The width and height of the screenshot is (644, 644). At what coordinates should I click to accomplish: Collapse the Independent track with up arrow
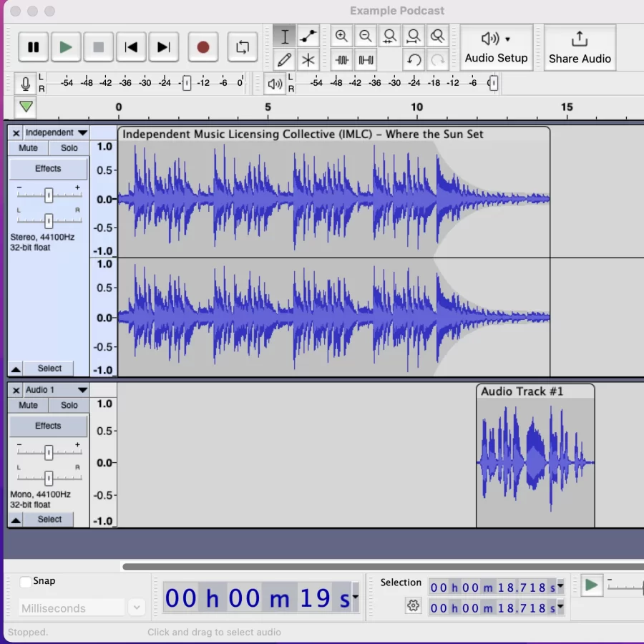click(x=16, y=369)
